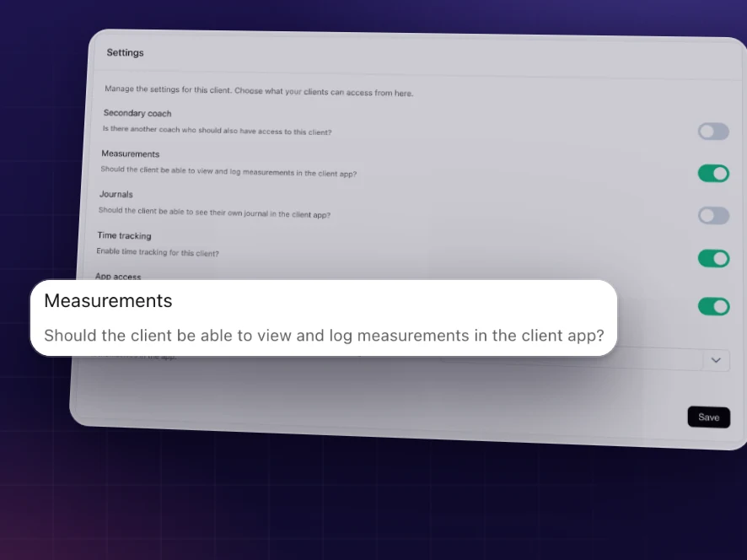Click 'see their own journal' description text
Viewport: 747px width, 560px height.
point(214,212)
